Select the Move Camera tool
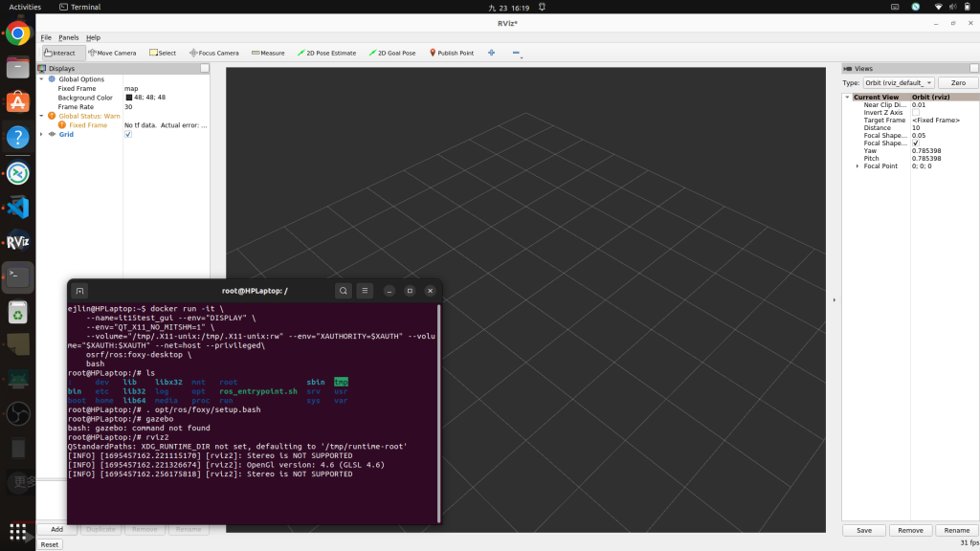The image size is (980, 551). point(112,54)
